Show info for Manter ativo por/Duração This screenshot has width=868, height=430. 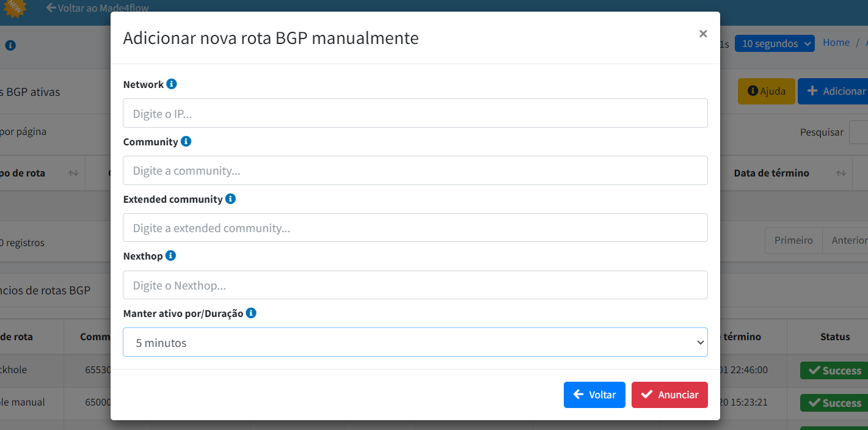pyautogui.click(x=251, y=313)
